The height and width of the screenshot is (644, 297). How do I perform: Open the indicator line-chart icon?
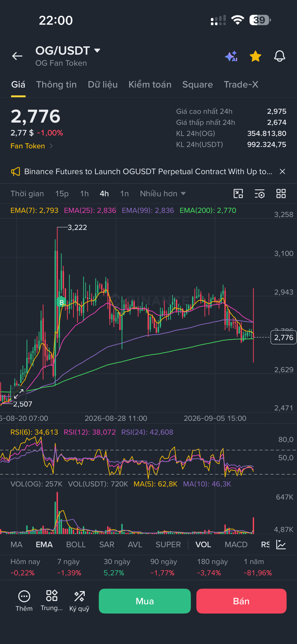click(x=281, y=545)
